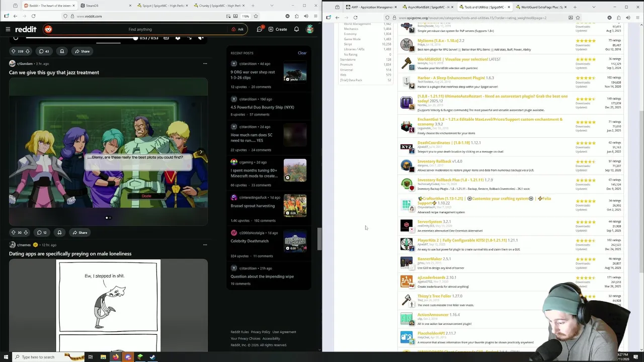Open the 12 comments on Gundam post

point(41,232)
